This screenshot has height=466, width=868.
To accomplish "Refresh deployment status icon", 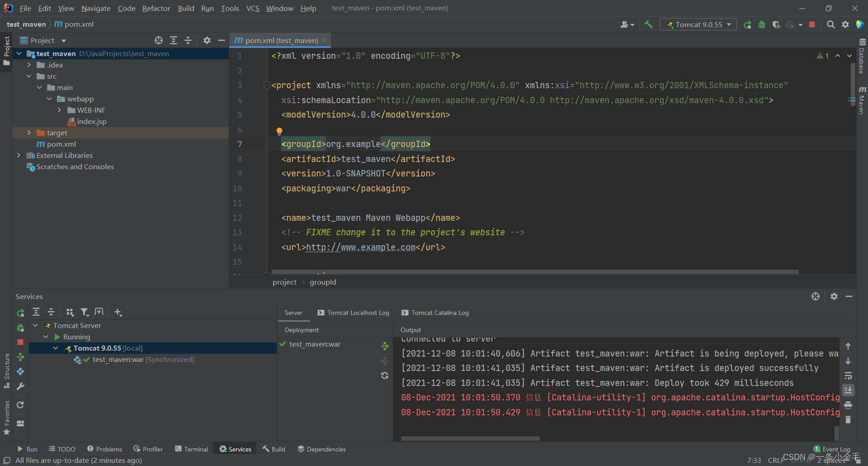I will (385, 376).
